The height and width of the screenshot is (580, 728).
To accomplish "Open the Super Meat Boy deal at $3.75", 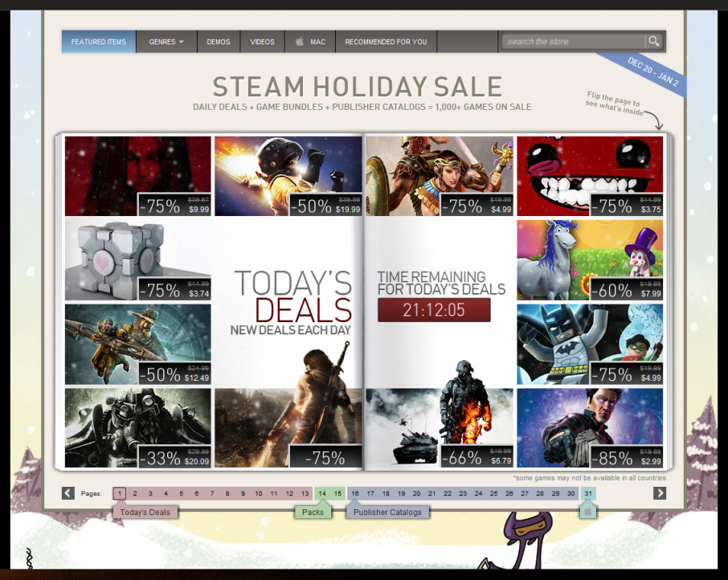I will coord(590,176).
